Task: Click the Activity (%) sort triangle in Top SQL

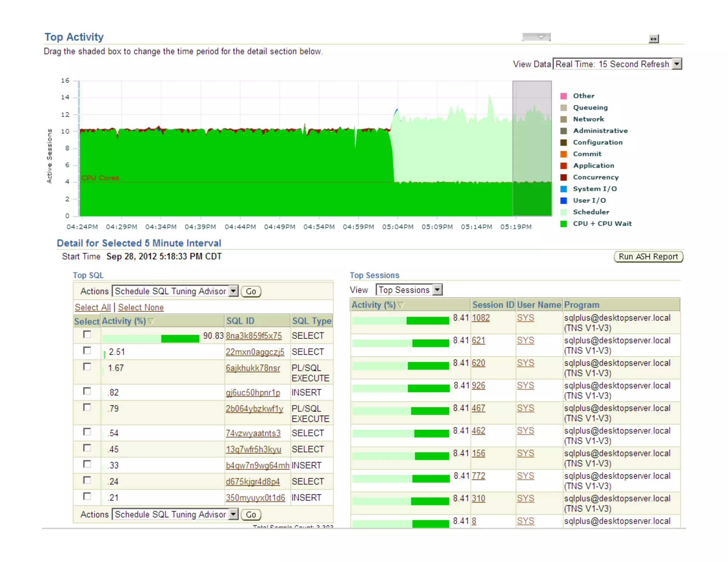Action: (x=151, y=321)
